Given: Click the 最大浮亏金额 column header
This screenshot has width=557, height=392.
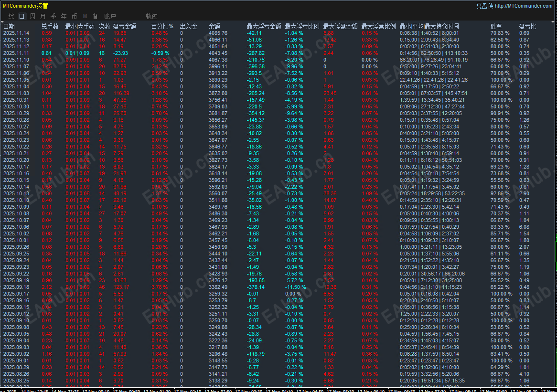Looking at the screenshot, I should click(x=264, y=26).
